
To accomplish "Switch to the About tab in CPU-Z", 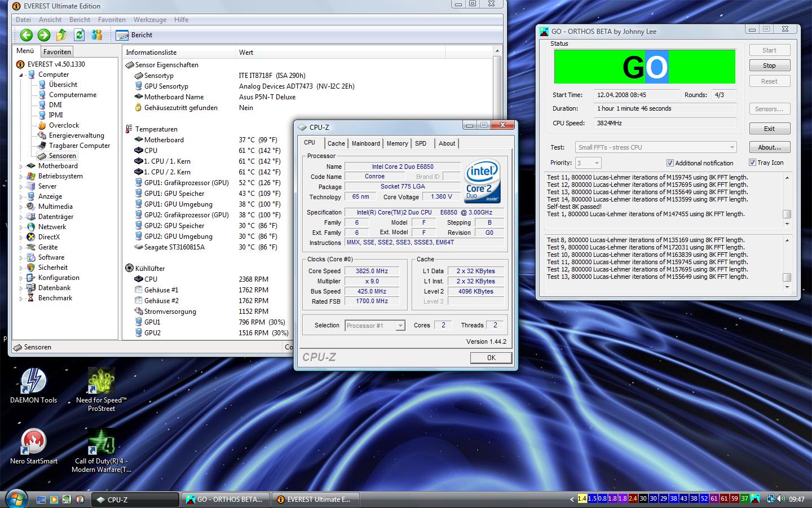I will (447, 143).
